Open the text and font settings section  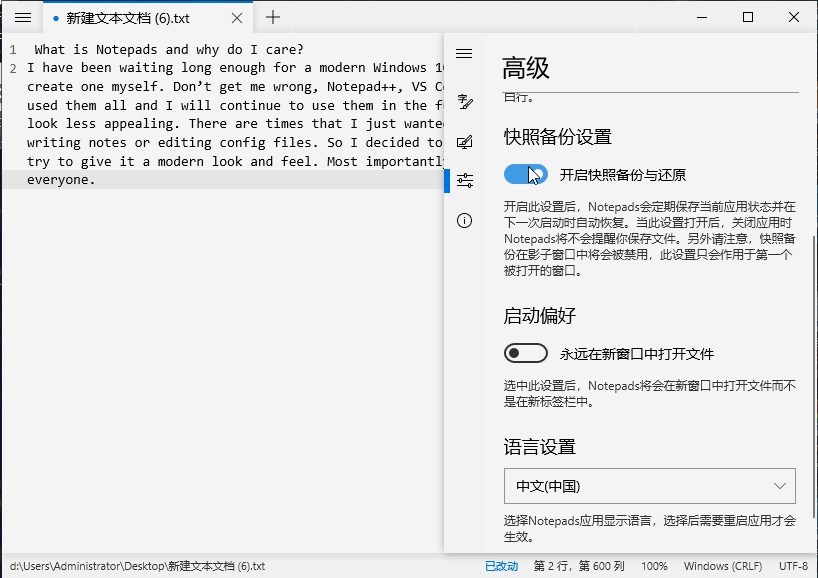point(463,101)
